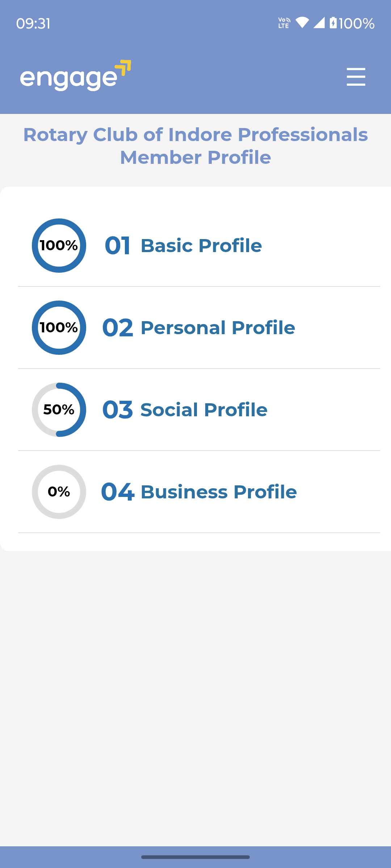Open the Personal Profile section

pos(218,328)
